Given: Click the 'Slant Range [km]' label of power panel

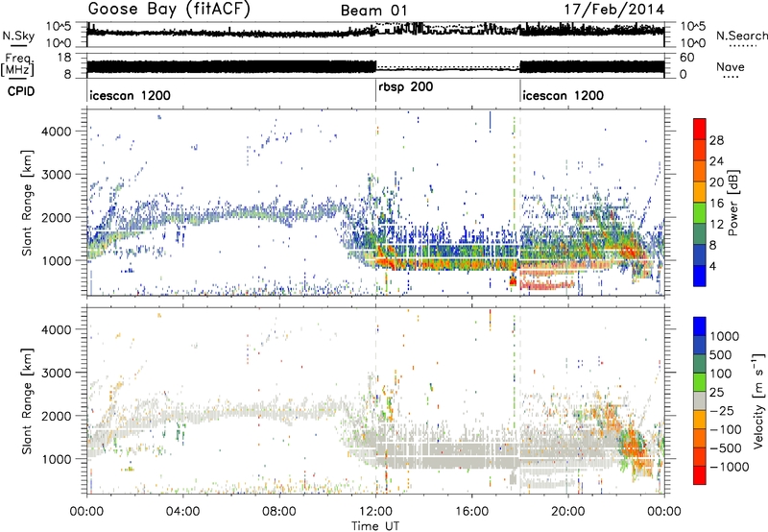Looking at the screenshot, I should (27, 203).
